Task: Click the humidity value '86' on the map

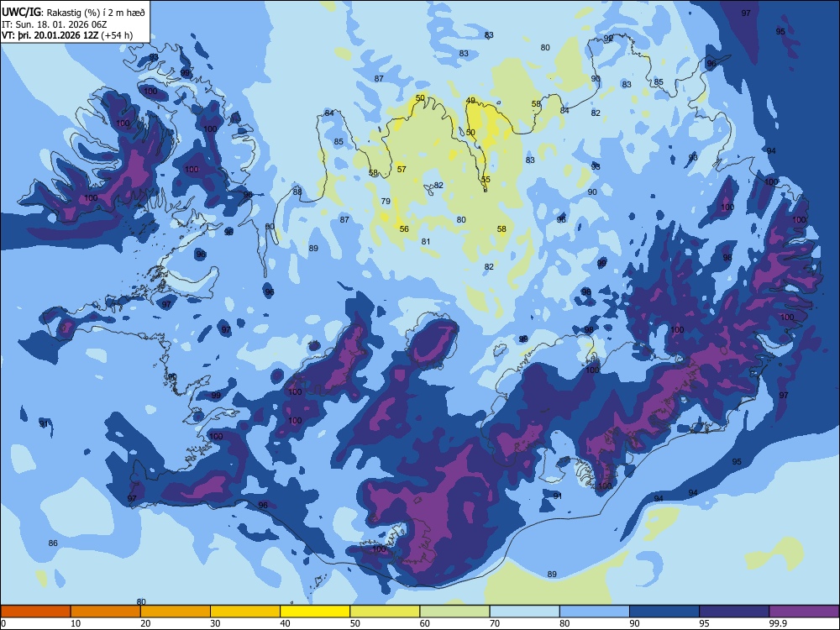Action: pyautogui.click(x=53, y=543)
